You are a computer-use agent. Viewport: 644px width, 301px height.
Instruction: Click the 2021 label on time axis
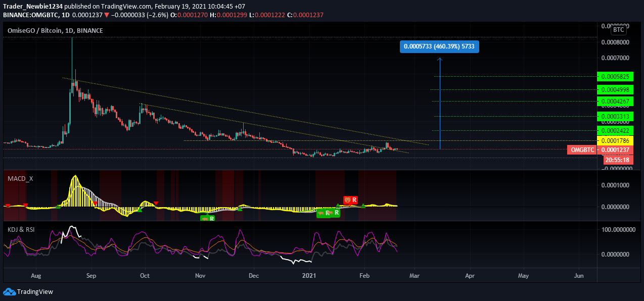click(x=309, y=276)
